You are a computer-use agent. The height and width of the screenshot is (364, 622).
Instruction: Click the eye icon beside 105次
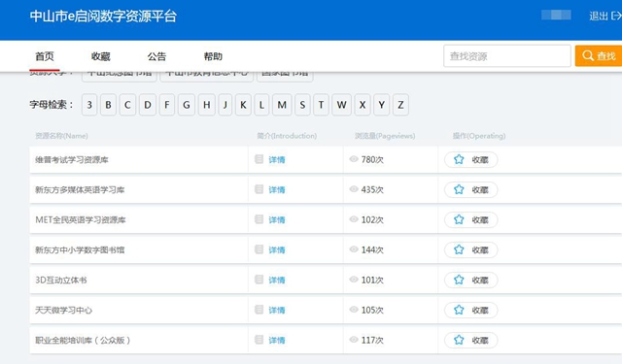[x=354, y=310]
